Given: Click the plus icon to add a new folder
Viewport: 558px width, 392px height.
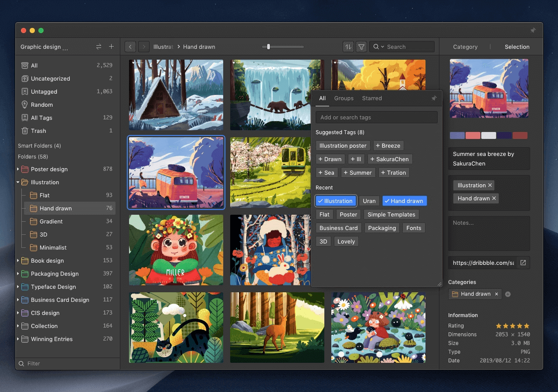Looking at the screenshot, I should click(112, 46).
